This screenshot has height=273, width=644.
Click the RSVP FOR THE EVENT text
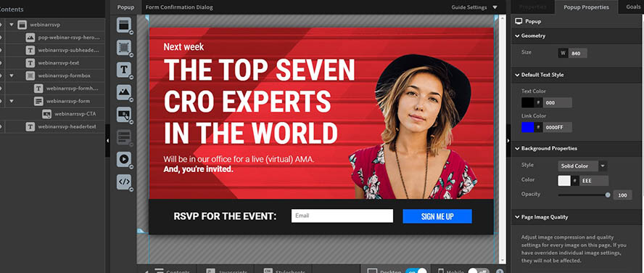click(x=225, y=216)
